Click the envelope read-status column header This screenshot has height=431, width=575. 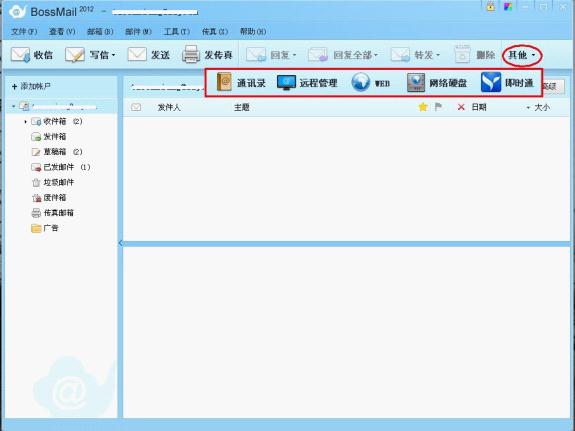click(136, 107)
